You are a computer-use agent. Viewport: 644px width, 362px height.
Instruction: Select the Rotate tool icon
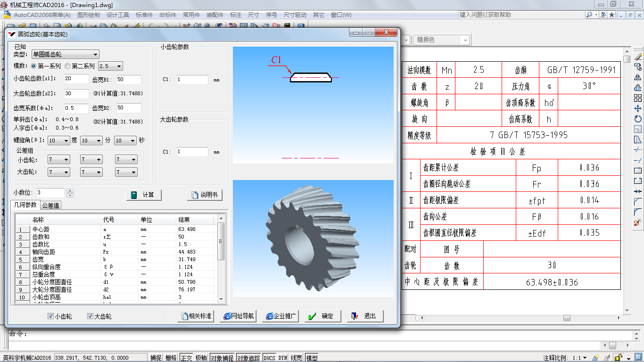[638, 119]
